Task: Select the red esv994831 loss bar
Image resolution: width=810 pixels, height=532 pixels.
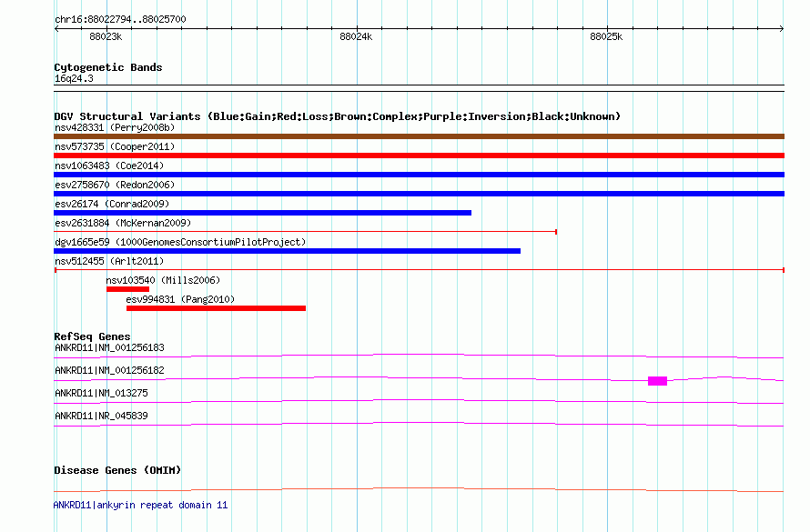Action: pyautogui.click(x=216, y=308)
